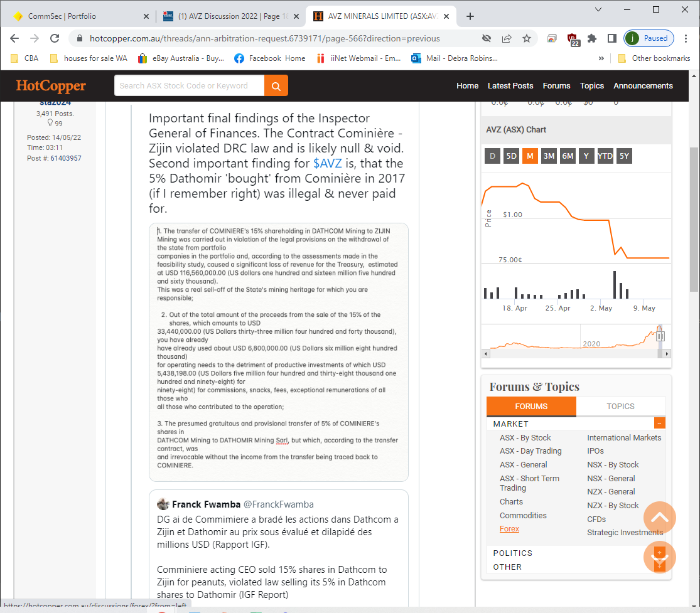Open Announcements in the top navigation
The height and width of the screenshot is (613, 700).
coord(643,86)
